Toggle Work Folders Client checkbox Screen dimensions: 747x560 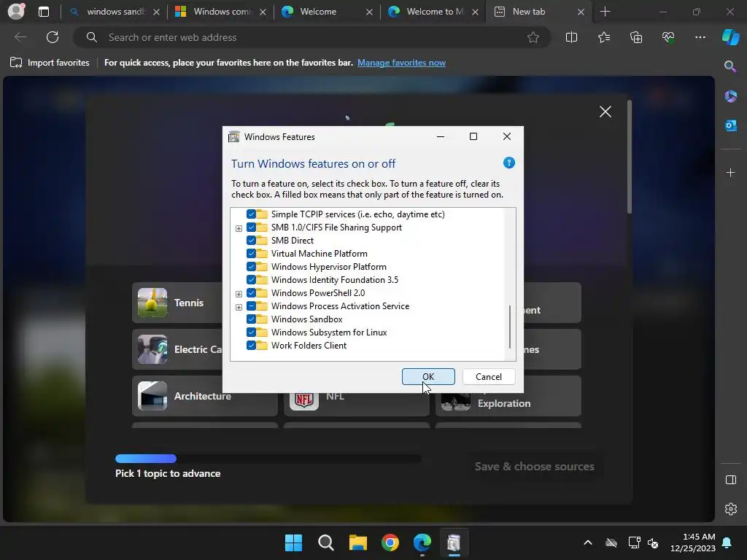pyautogui.click(x=251, y=345)
